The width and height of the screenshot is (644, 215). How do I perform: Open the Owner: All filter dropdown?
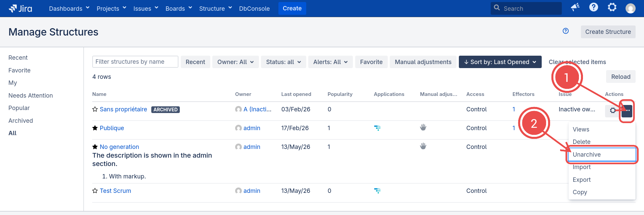point(235,62)
